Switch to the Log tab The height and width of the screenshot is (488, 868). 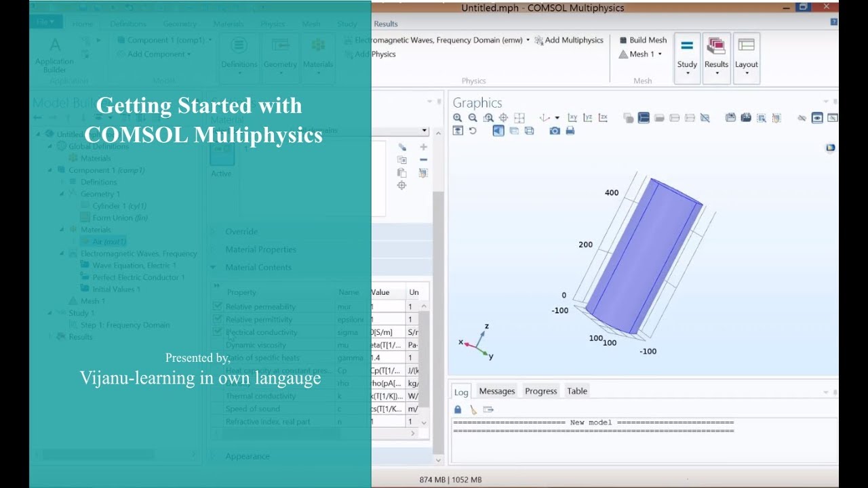pyautogui.click(x=461, y=392)
